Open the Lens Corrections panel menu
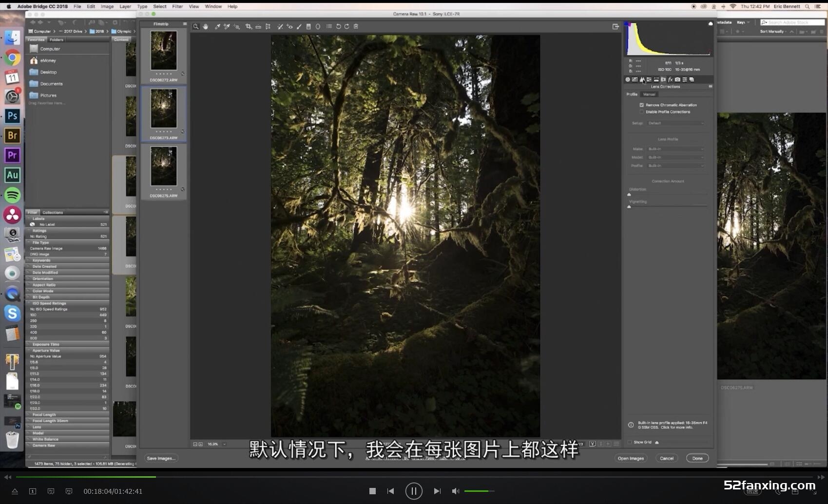Viewport: 828px width, 504px height. coord(711,86)
